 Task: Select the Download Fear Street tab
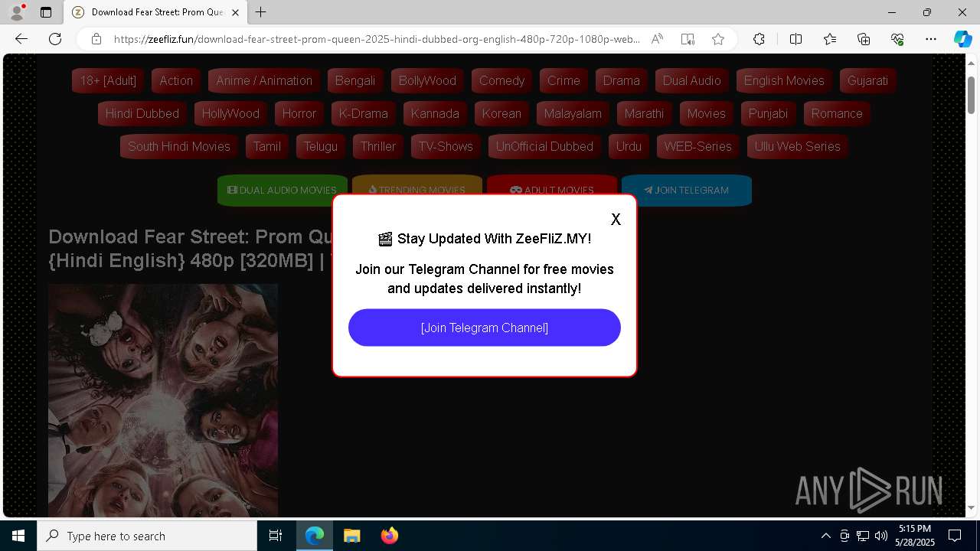point(155,12)
